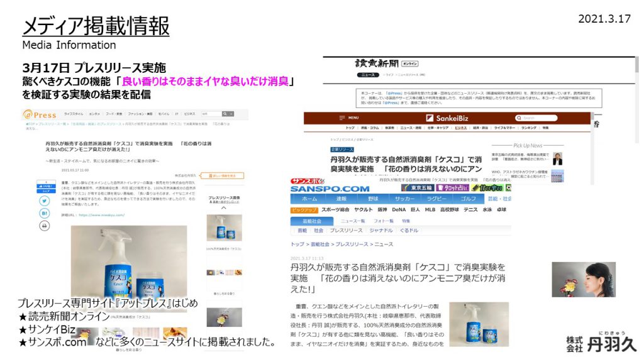Open ライフスタイル in the @Press navigation

tap(74, 114)
